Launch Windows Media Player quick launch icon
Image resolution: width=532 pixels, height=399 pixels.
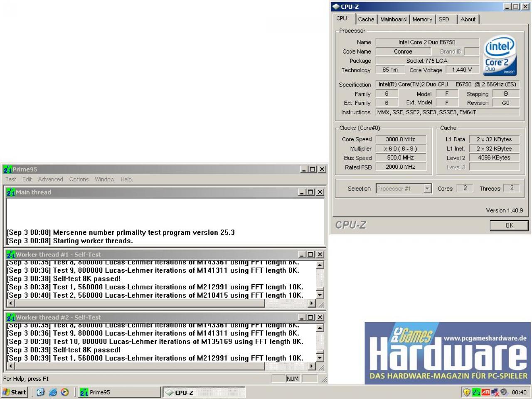tap(65, 392)
